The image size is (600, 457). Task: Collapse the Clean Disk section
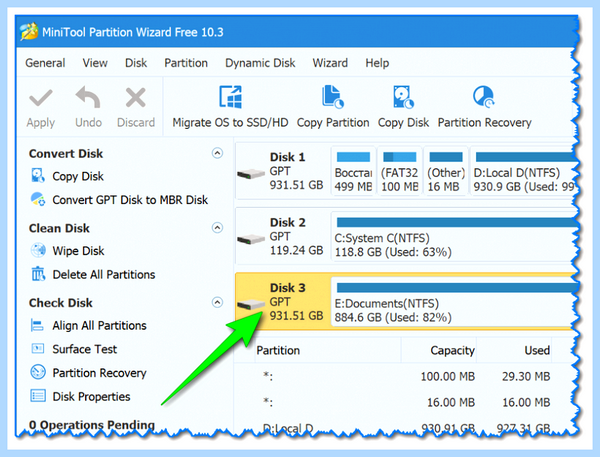pyautogui.click(x=217, y=228)
